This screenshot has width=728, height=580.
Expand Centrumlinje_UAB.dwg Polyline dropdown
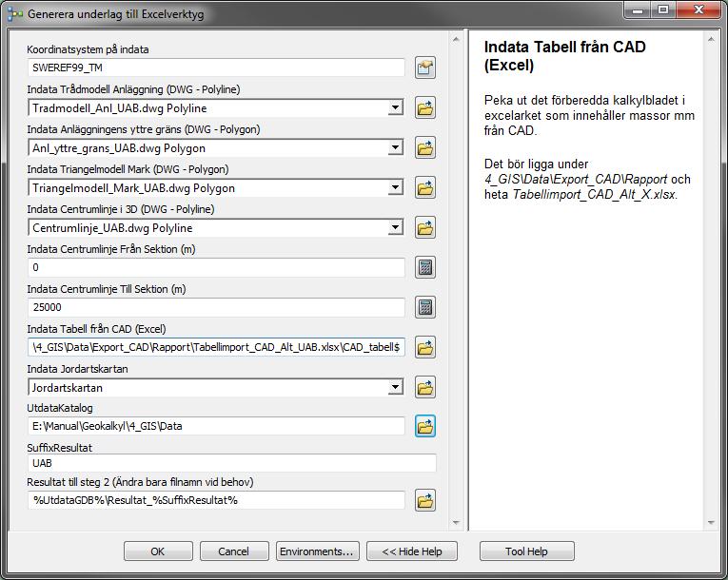395,228
